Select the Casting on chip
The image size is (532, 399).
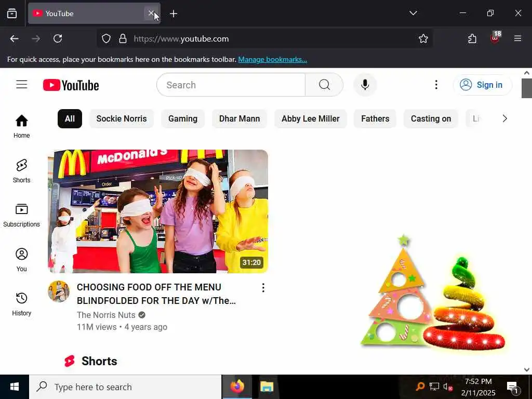pyautogui.click(x=431, y=119)
